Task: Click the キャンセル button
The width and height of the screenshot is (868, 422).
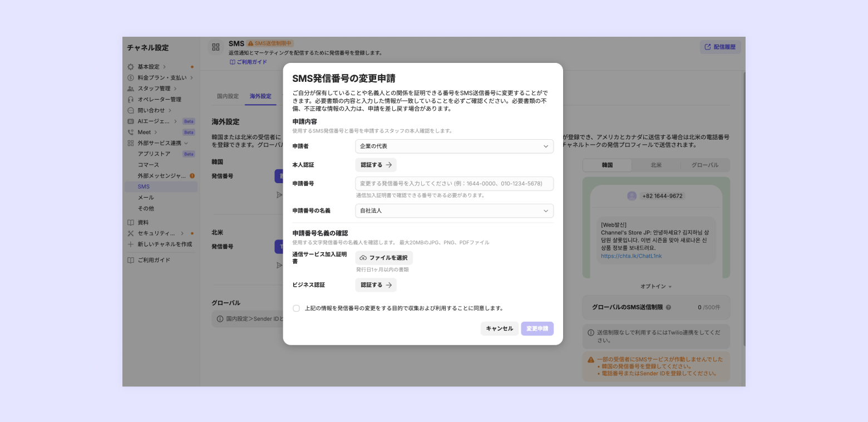Action: pos(500,328)
